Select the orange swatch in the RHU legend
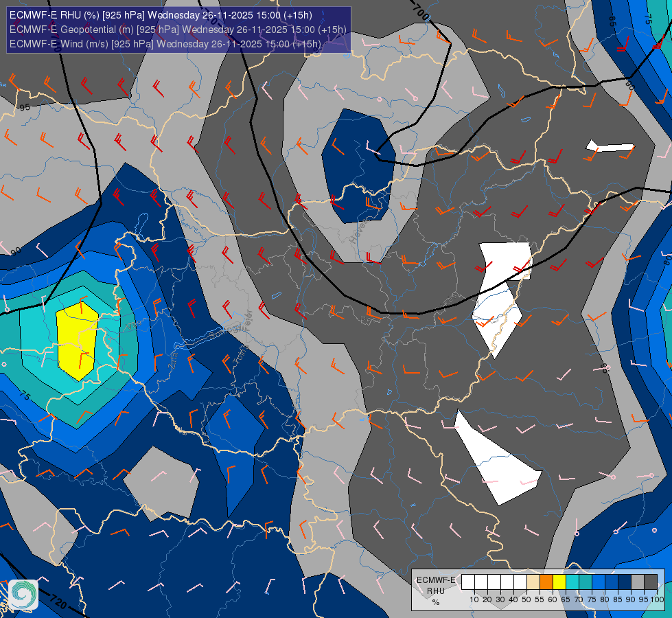This screenshot has width=672, height=618. click(546, 582)
